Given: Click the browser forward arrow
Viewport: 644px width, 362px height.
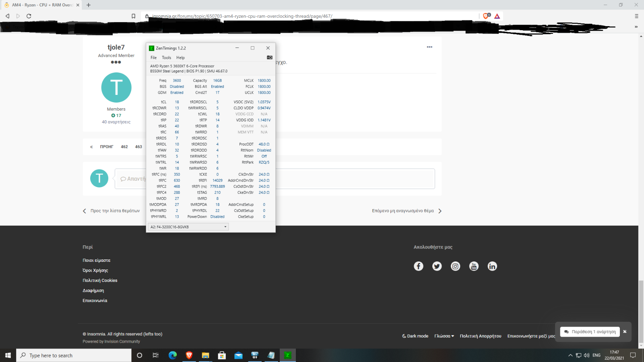Looking at the screenshot, I should coord(18,16).
